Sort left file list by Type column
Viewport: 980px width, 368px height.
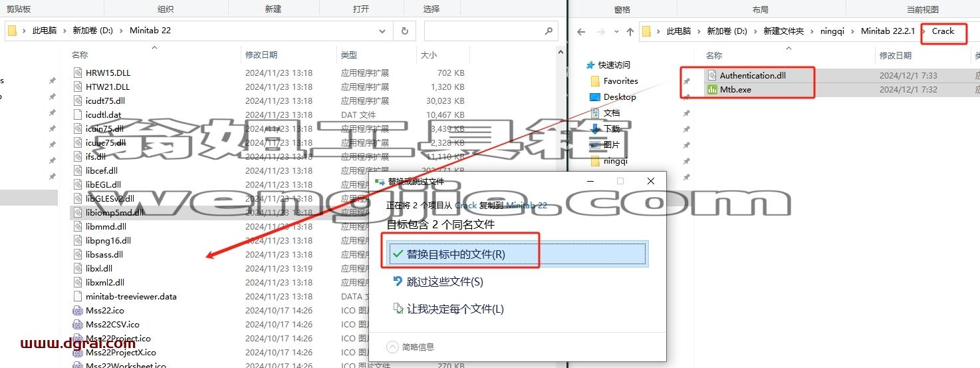349,55
